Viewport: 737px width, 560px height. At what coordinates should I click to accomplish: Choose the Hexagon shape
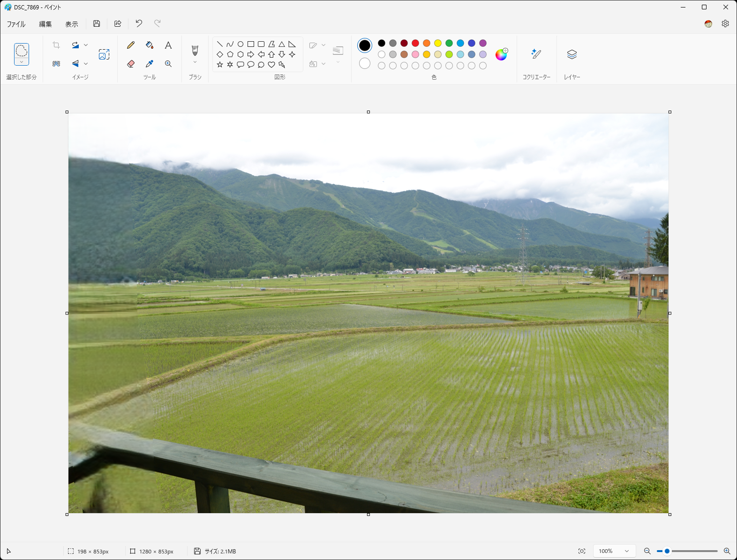241,54
